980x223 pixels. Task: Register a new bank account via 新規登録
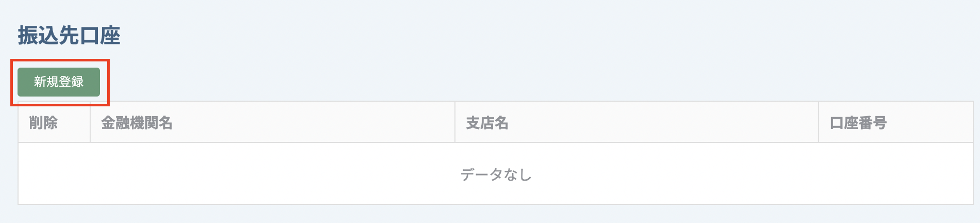pyautogui.click(x=59, y=82)
